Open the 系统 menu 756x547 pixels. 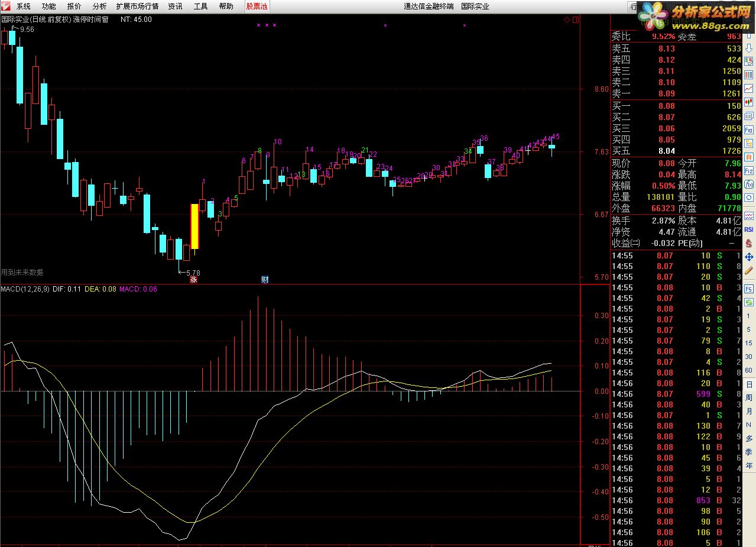[24, 7]
